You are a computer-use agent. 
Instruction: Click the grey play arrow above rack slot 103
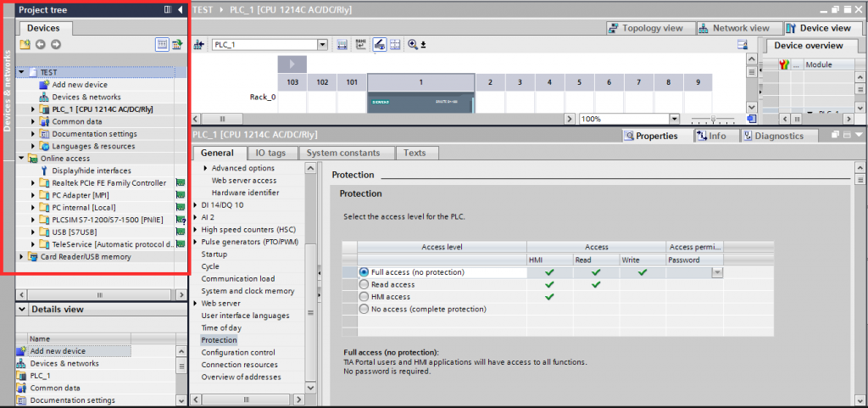(x=292, y=64)
